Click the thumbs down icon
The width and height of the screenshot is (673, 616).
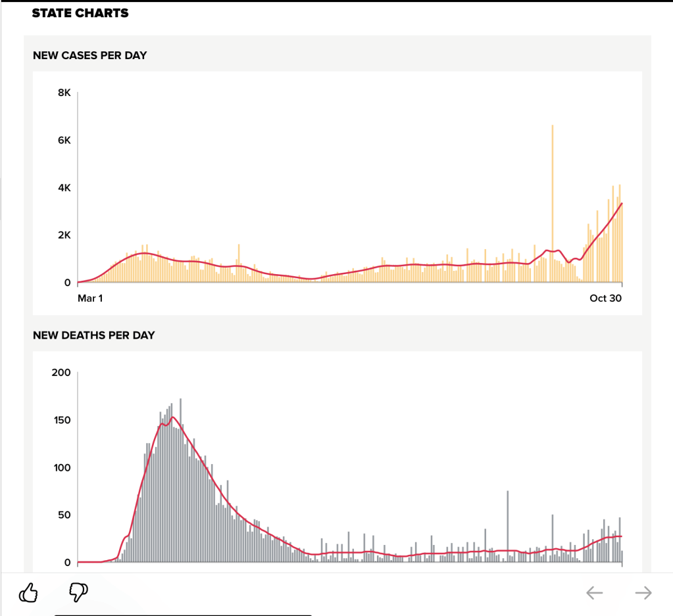78,592
